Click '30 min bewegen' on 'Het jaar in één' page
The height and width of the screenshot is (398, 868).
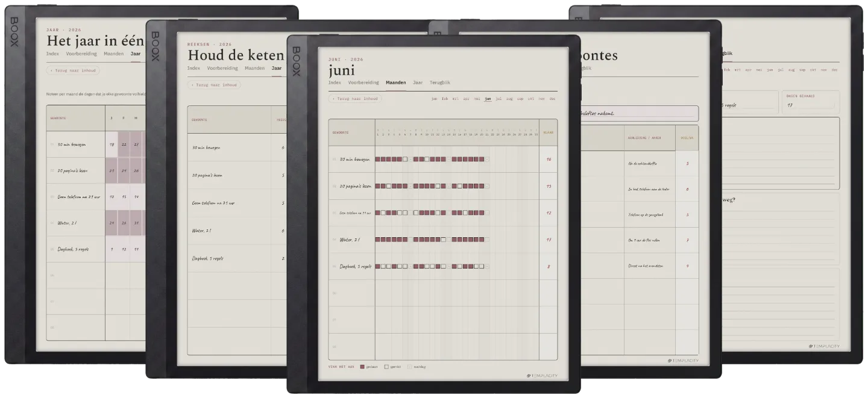pos(72,145)
